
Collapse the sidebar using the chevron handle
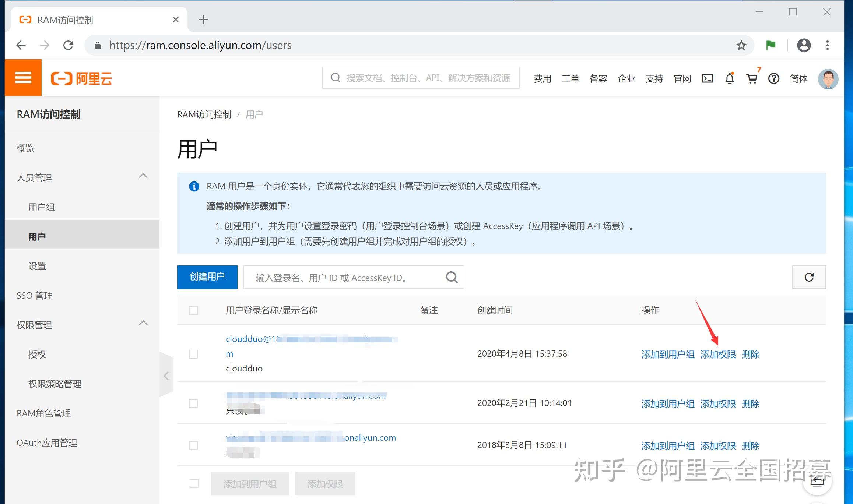point(166,375)
